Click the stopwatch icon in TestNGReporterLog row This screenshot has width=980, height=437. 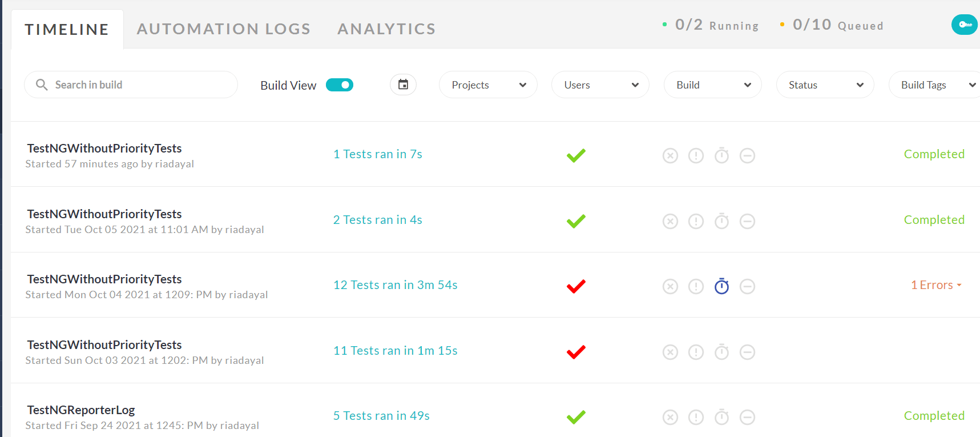pos(721,417)
